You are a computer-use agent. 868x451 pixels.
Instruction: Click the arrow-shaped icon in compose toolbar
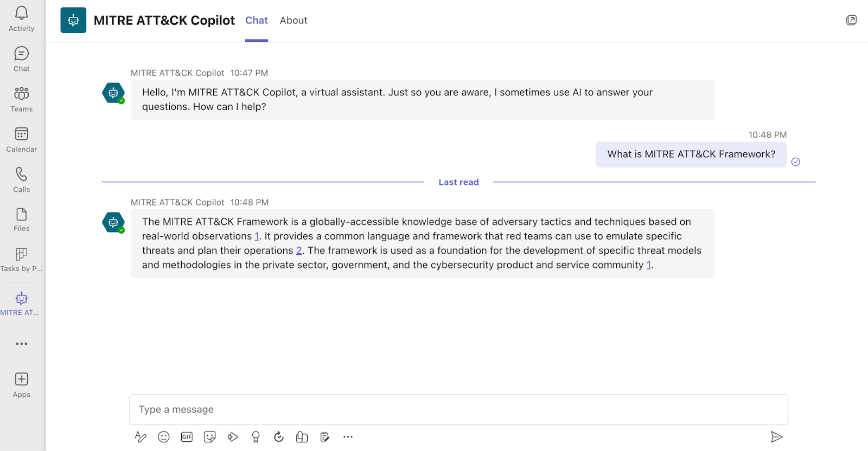233,437
